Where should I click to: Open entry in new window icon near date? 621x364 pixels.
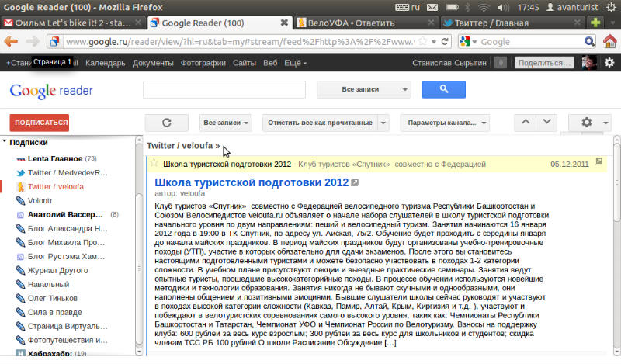point(598,161)
